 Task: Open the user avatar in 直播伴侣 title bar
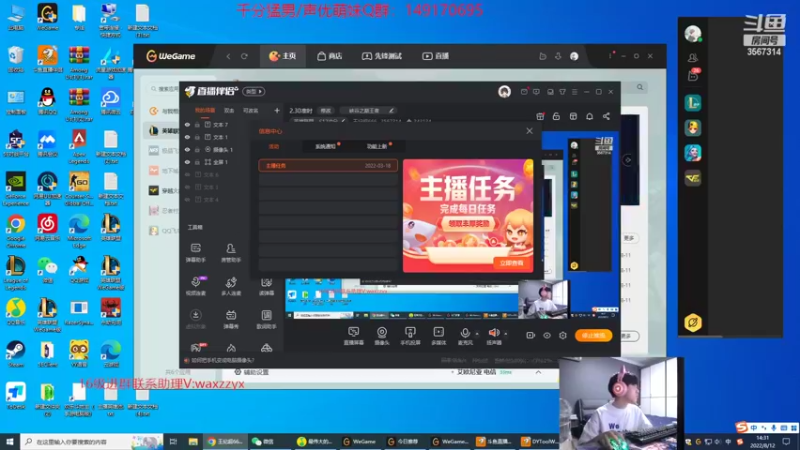[504, 91]
